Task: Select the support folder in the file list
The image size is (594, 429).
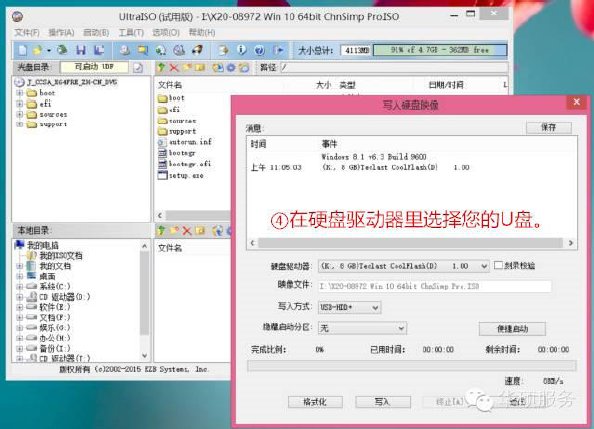Action: coord(177,132)
